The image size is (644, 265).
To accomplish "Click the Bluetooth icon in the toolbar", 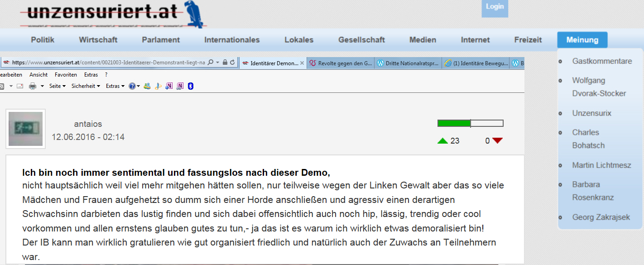I will (x=191, y=86).
